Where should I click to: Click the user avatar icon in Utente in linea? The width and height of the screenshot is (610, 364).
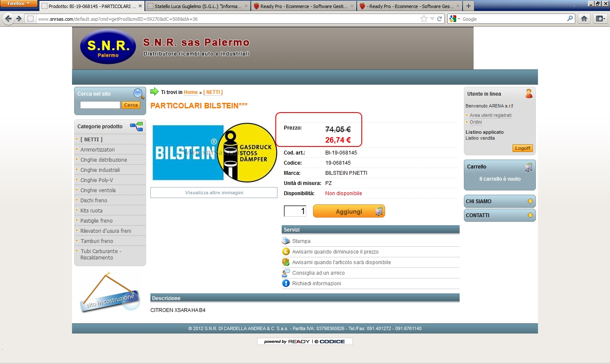click(529, 94)
